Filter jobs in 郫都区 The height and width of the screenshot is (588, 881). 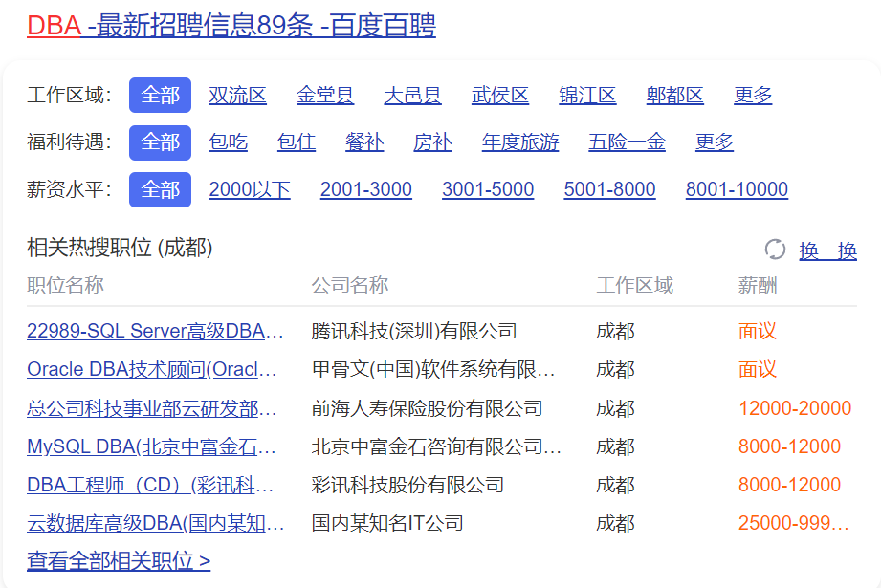tap(674, 96)
